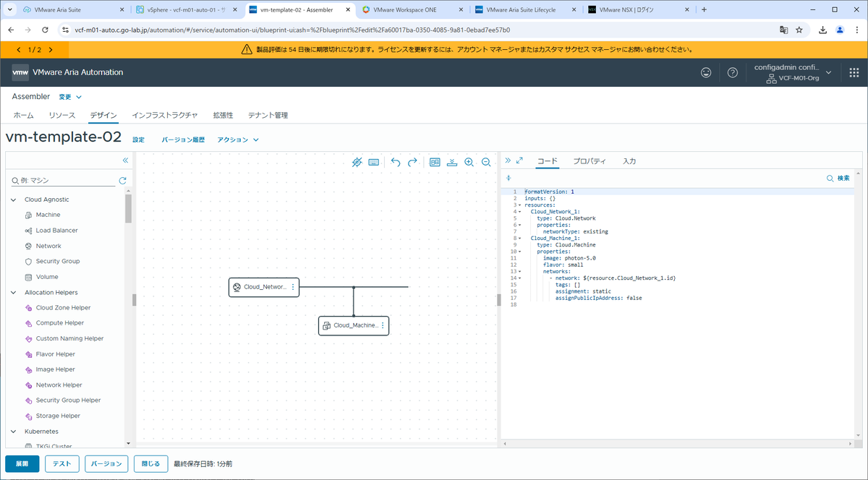Redo the last canvas change
Image resolution: width=868 pixels, height=480 pixels.
tap(412, 163)
